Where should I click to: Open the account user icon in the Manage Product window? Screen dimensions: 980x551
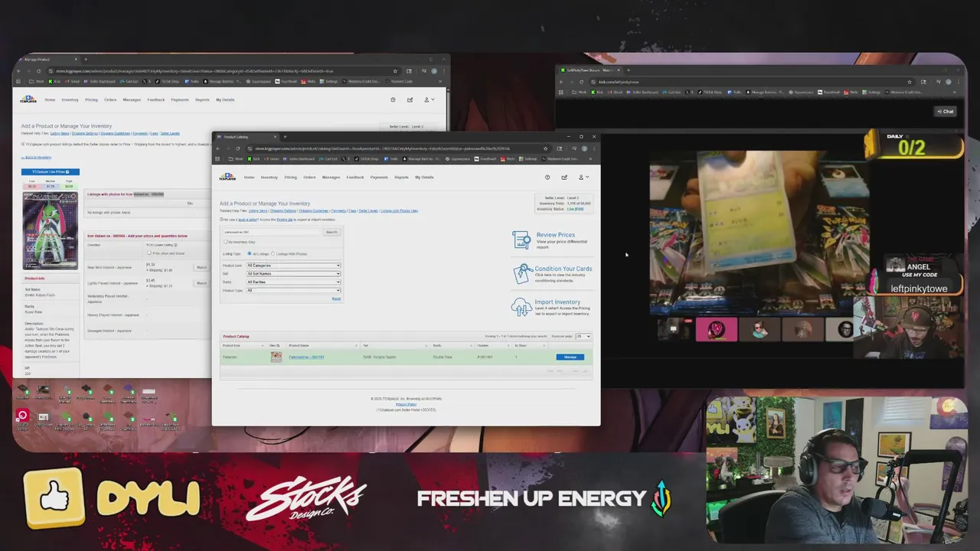point(426,99)
